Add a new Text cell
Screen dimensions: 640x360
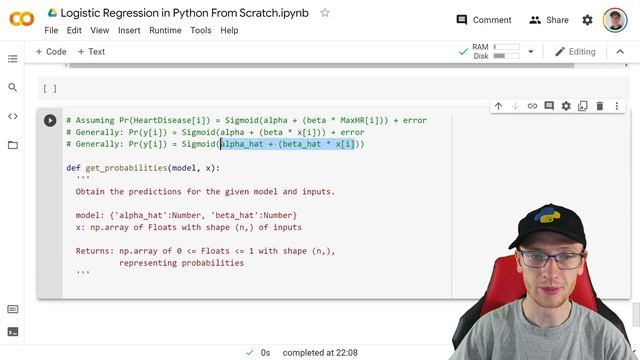[x=91, y=52]
